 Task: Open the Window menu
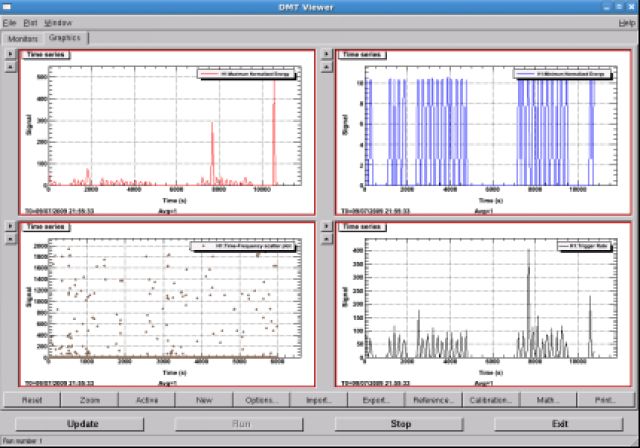(59, 22)
